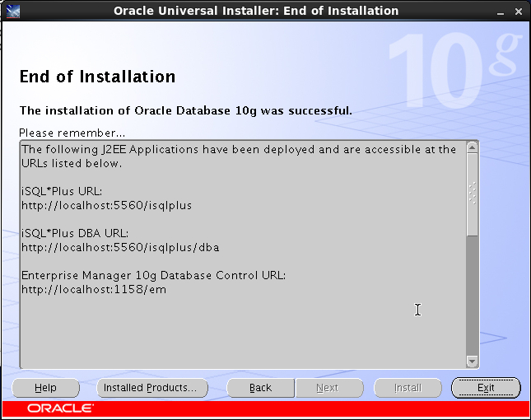The image size is (531, 420).
Task: Close the installer window with X
Action: tap(518, 12)
